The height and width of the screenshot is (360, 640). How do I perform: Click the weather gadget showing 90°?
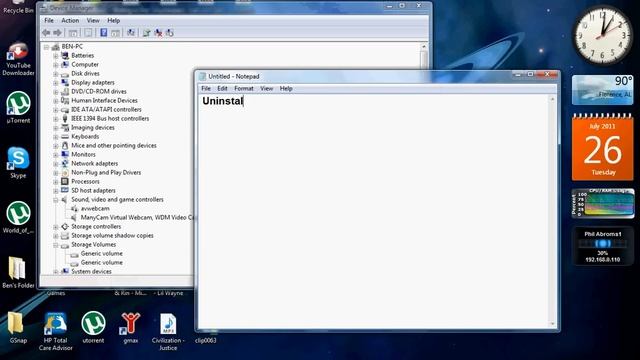602,90
